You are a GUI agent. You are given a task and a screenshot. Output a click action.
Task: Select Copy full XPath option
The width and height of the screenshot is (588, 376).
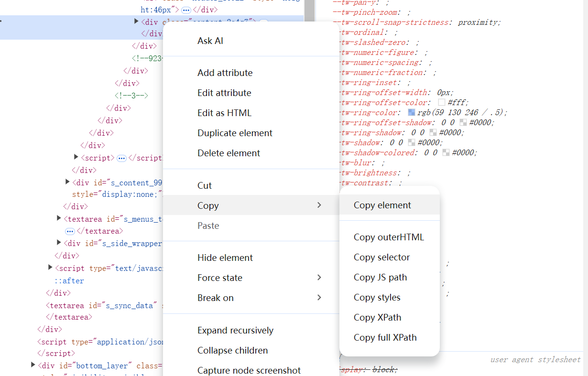[x=385, y=338]
